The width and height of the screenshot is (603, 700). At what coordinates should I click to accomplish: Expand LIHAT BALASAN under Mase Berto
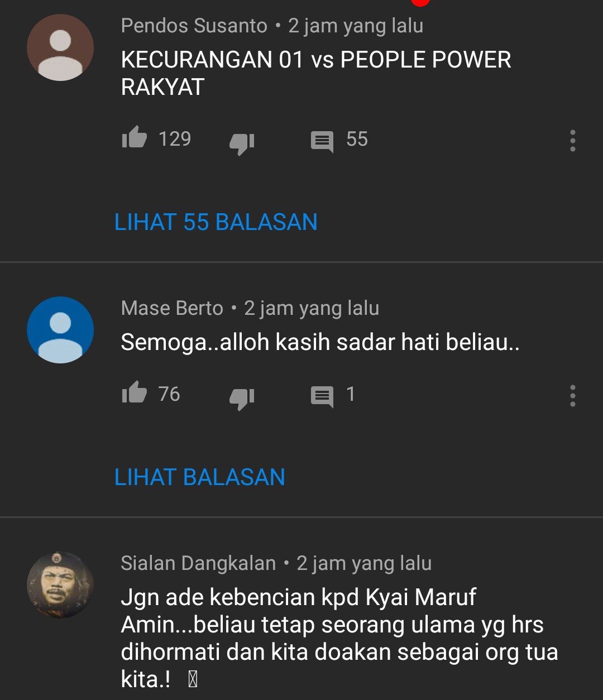(x=200, y=477)
